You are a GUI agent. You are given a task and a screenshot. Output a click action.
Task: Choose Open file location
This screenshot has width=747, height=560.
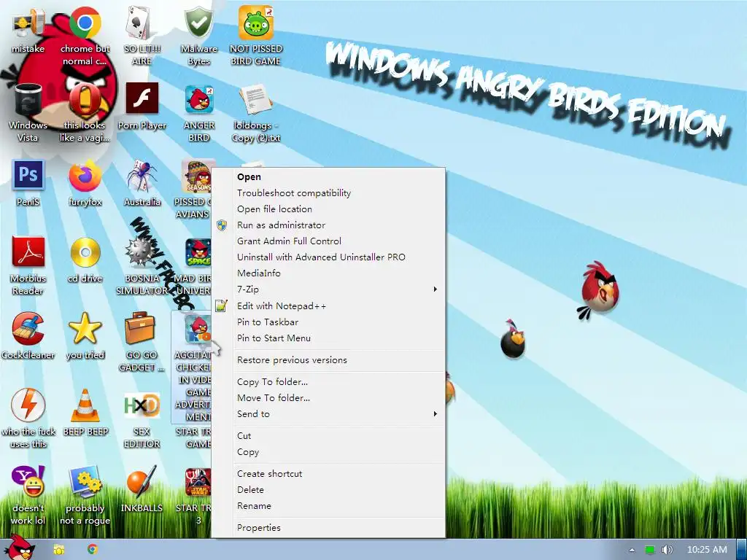pos(328,209)
